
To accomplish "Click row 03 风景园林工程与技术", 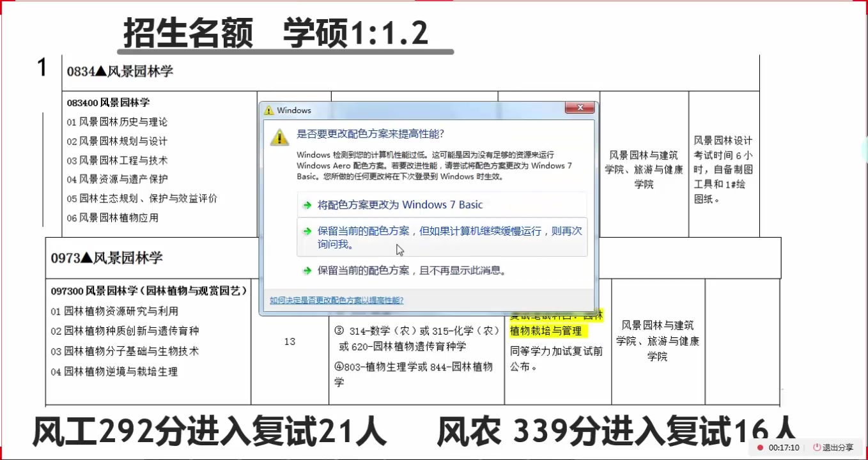I will click(x=117, y=160).
